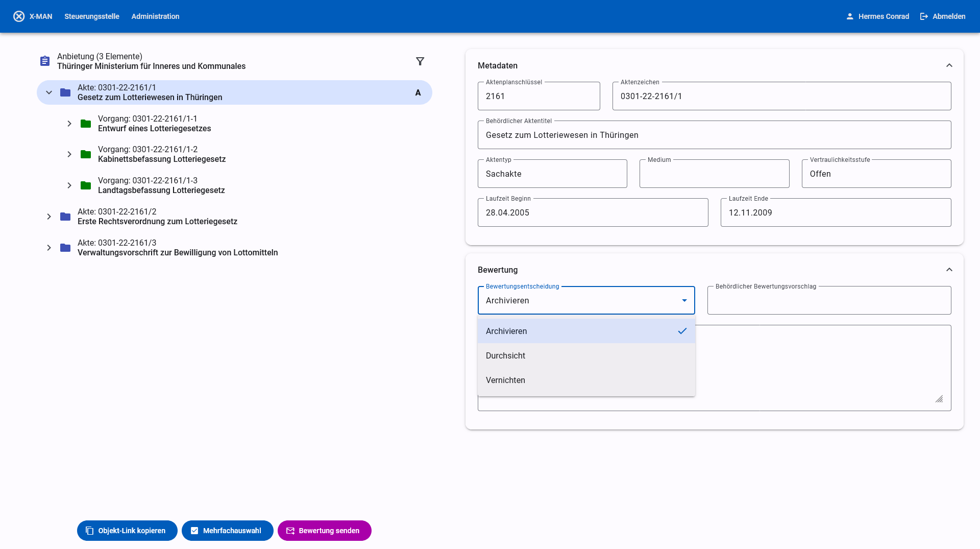Viewport: 980px width, 549px height.
Task: Click the checkmark beside Archivieren option
Action: point(682,331)
